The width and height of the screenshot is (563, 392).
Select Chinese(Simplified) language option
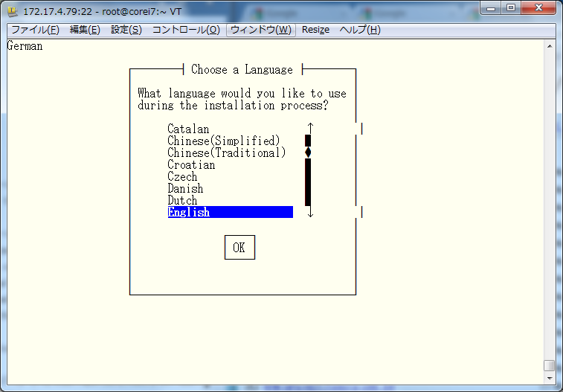pyautogui.click(x=223, y=141)
